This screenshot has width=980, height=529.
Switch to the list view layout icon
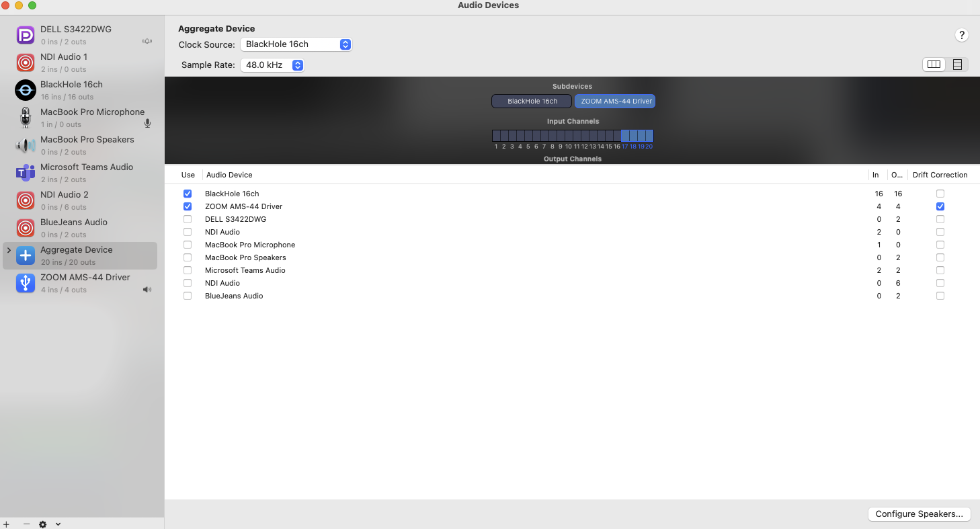(x=957, y=65)
